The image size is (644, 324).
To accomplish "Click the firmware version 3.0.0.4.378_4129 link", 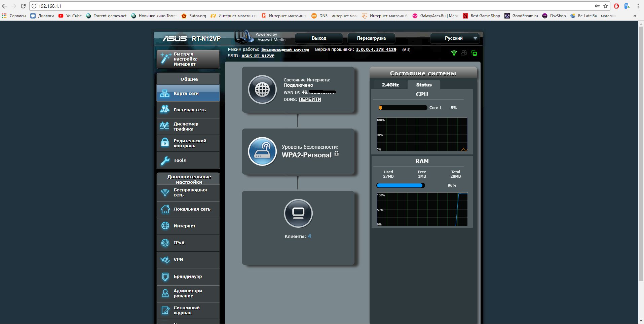I will pyautogui.click(x=376, y=49).
